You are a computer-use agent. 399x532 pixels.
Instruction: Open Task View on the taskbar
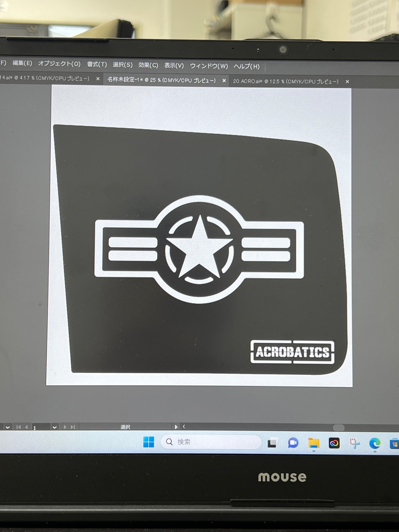point(272,443)
